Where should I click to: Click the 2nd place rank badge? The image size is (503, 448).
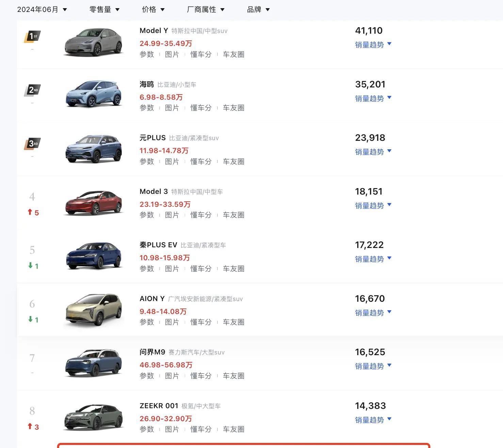32,90
